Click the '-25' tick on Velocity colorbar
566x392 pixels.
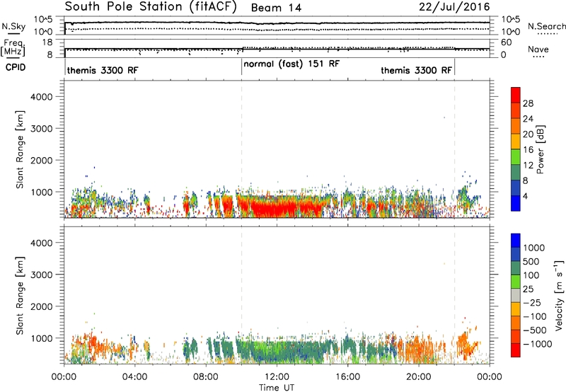coord(533,303)
